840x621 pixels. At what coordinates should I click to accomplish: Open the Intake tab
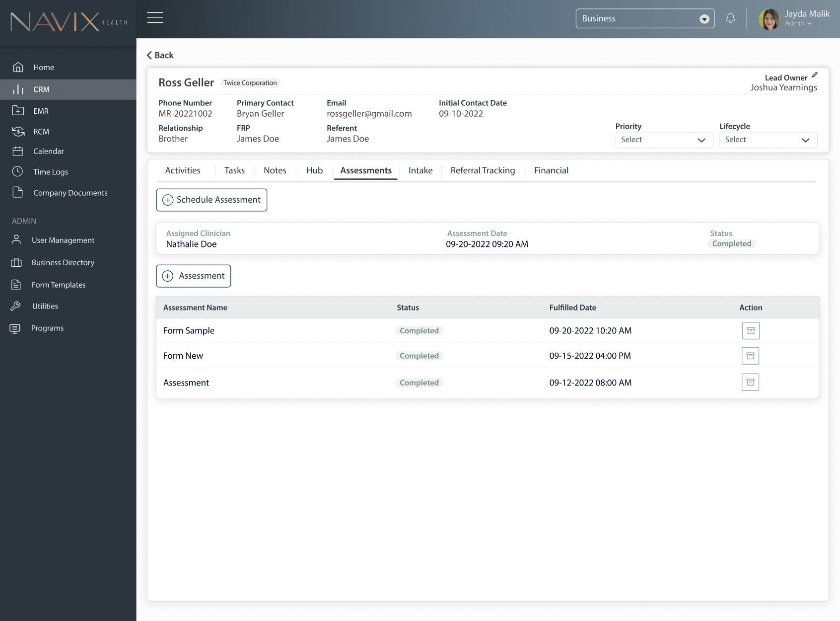[420, 170]
